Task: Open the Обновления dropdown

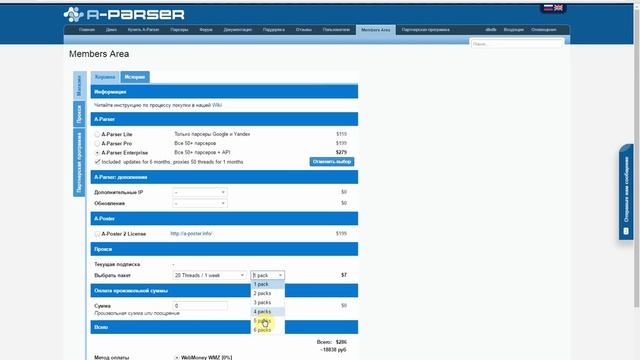Action: click(x=200, y=203)
